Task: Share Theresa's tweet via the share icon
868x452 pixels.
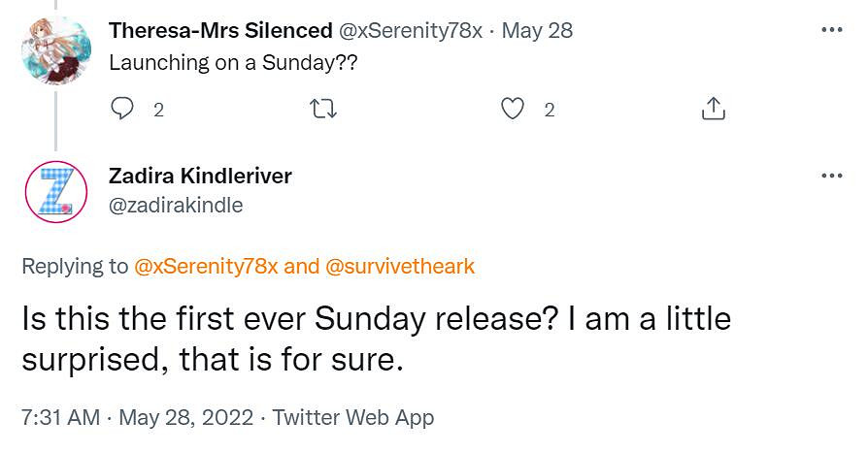Action: coord(713,110)
